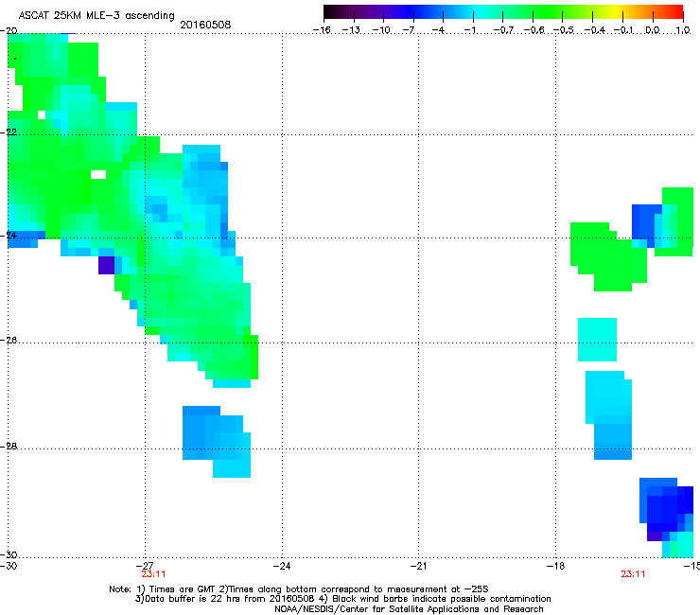Viewport: 700px width, 615px height.
Task: Click the colorbar label -4
Action: 438,30
